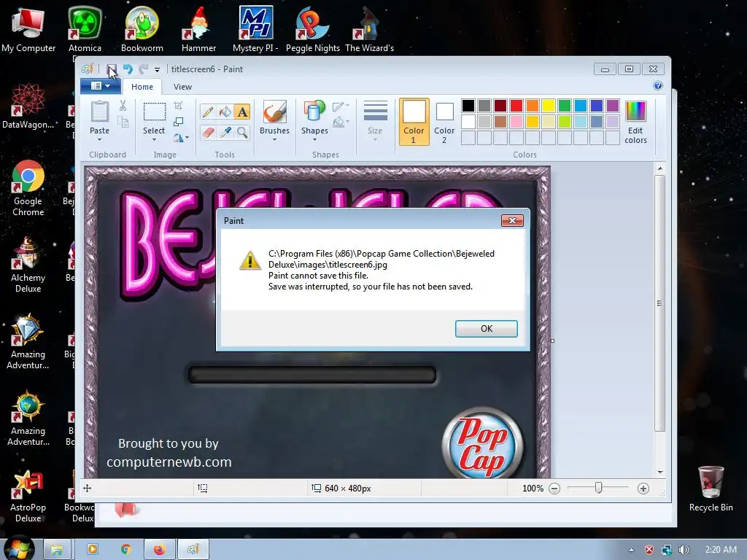747x560 pixels.
Task: Open the shape Outline dropdown
Action: click(x=341, y=106)
